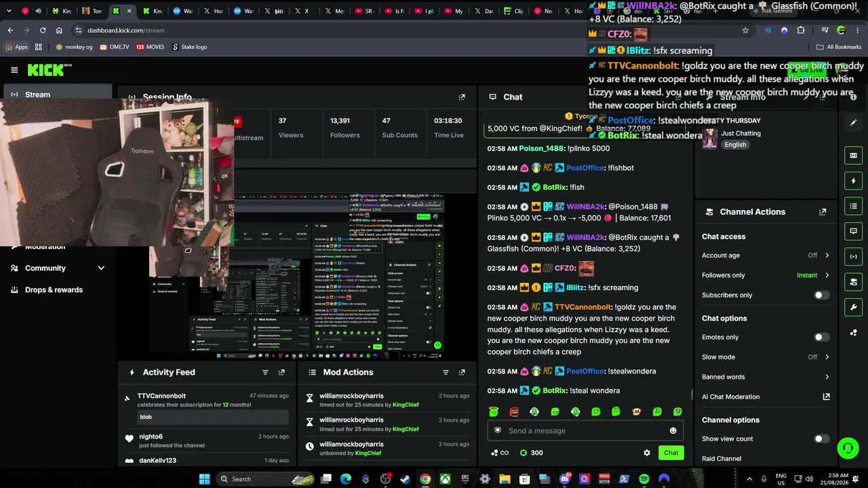Open Followers only options
Viewport: 868px width, 488px height.
pos(766,275)
